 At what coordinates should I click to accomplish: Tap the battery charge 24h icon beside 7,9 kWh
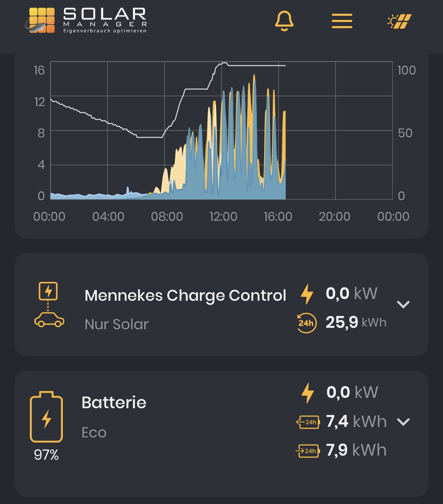click(308, 451)
